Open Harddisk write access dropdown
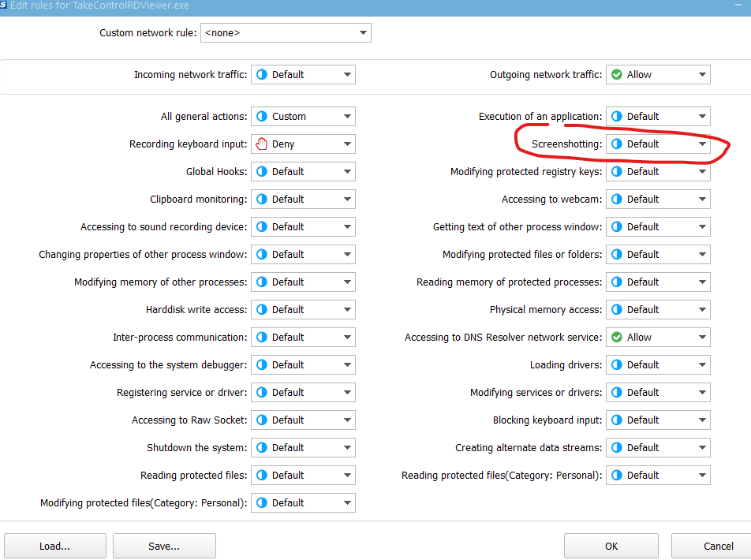Image resolution: width=751 pixels, height=560 pixels. pyautogui.click(x=303, y=310)
